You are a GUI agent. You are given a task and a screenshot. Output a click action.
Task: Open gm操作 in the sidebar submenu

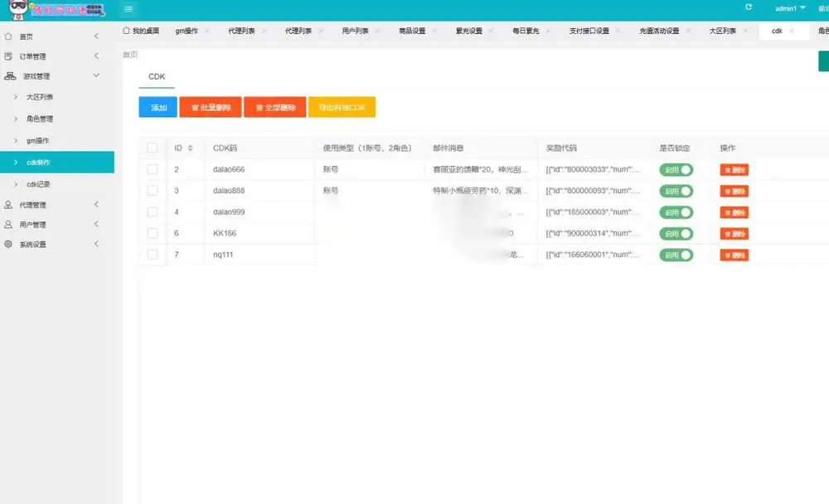click(x=38, y=141)
